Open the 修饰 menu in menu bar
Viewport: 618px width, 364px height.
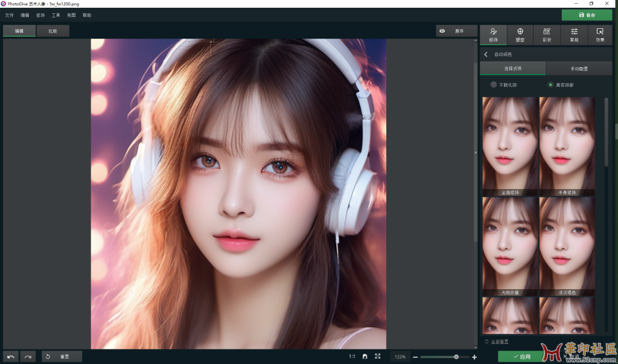point(40,15)
